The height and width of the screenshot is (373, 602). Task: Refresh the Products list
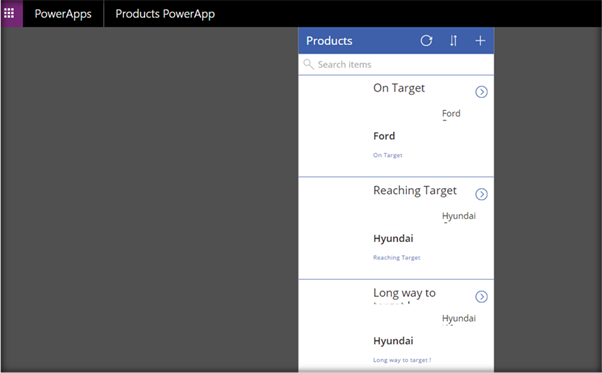click(426, 41)
